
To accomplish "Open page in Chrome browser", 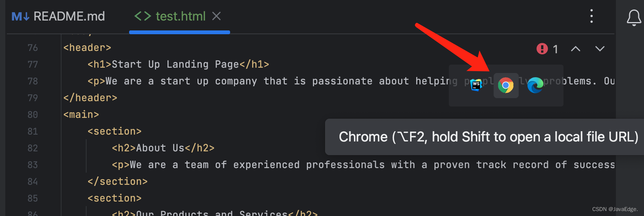I will (x=506, y=86).
